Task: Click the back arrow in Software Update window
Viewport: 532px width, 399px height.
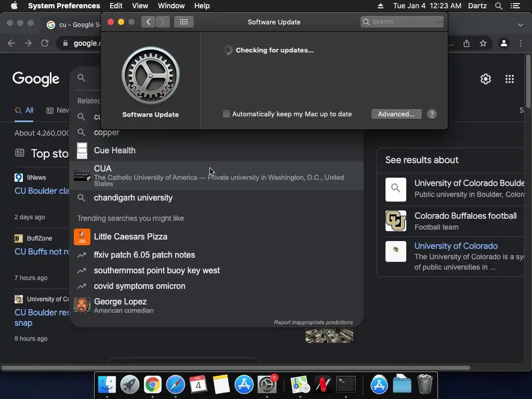Action: pos(148,22)
